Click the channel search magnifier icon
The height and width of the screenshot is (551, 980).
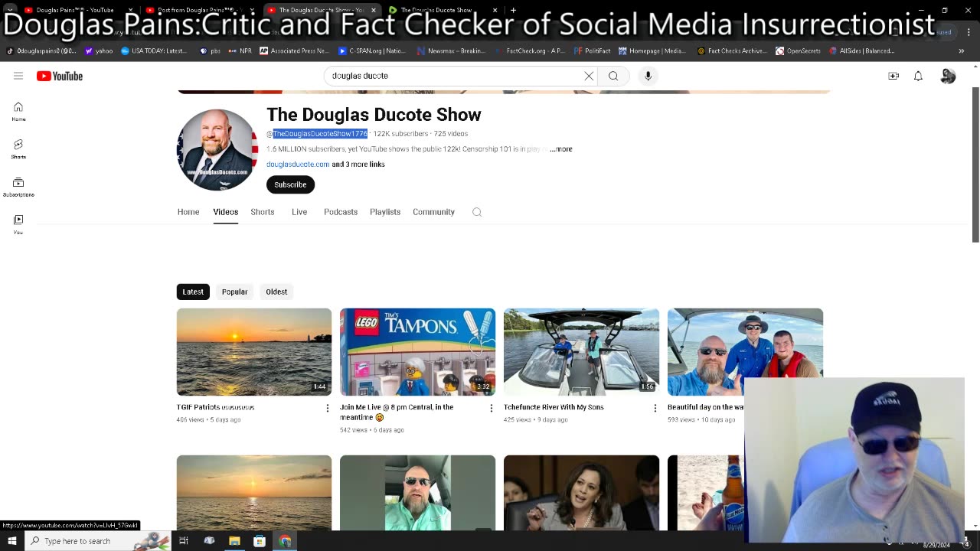[477, 212]
